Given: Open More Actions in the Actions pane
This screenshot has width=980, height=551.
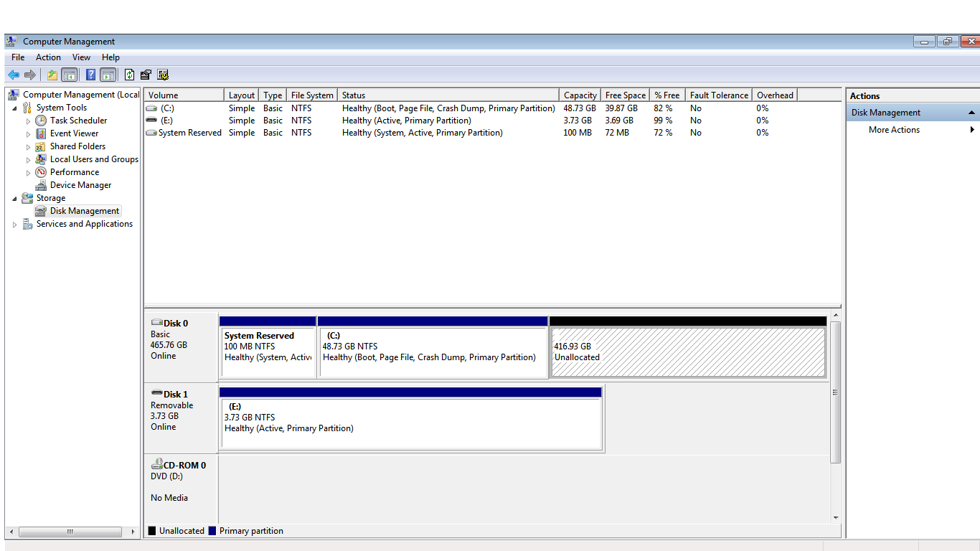Looking at the screenshot, I should [x=894, y=130].
